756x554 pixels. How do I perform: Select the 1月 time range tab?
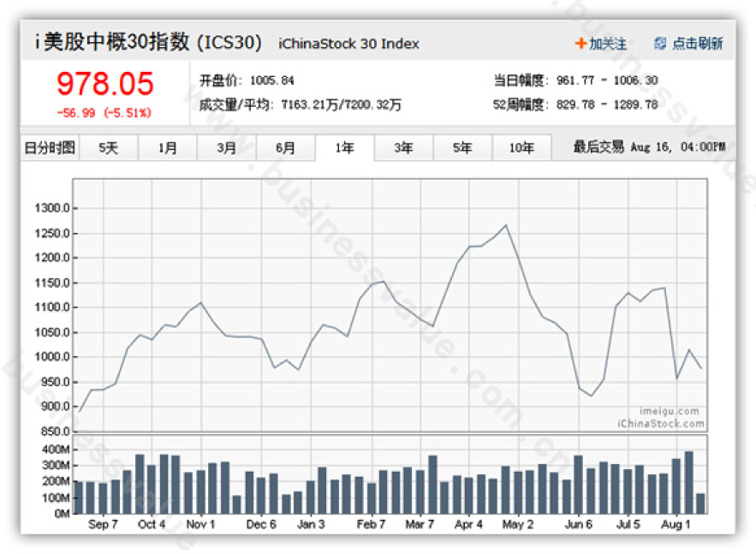coord(168,148)
